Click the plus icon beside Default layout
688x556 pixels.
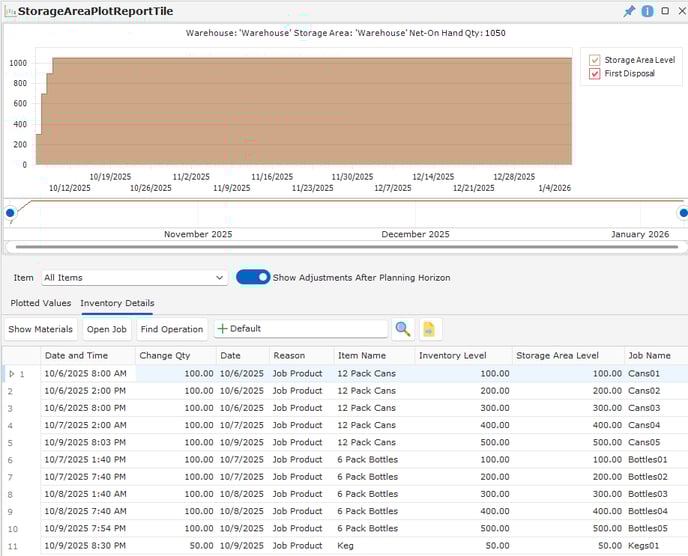(x=222, y=329)
